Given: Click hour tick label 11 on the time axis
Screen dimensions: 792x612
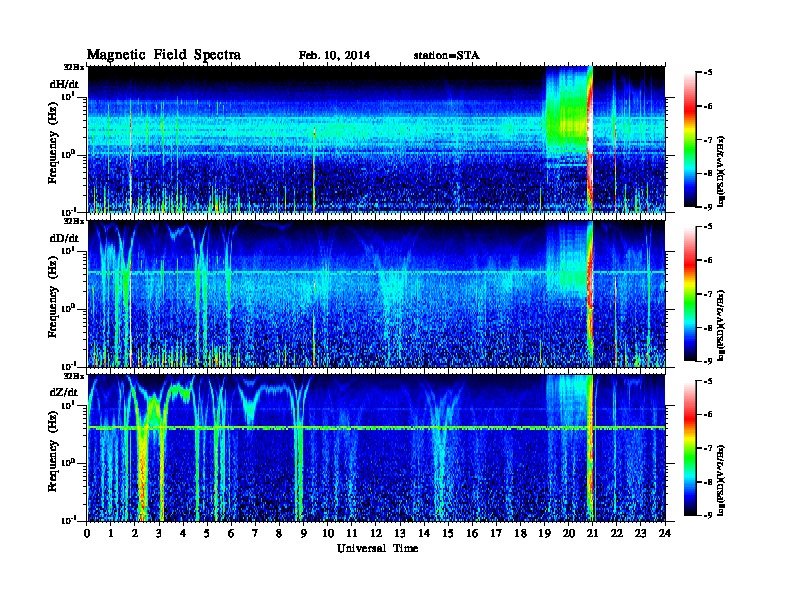Looking at the screenshot, I should tap(352, 533).
